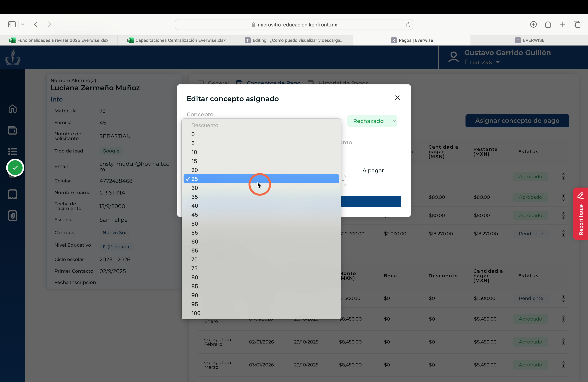588x382 pixels.
Task: Open the list icon in left sidebar
Action: point(13,151)
